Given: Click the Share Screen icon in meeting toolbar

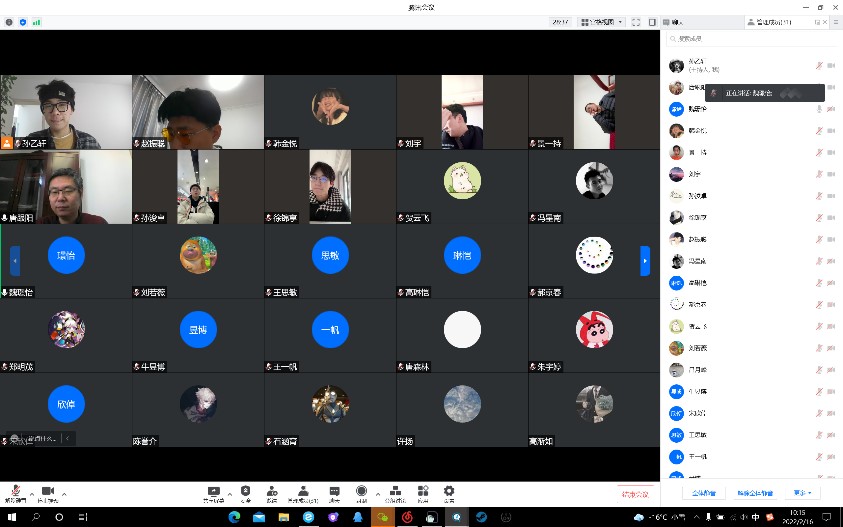Looking at the screenshot, I should coord(212,492).
